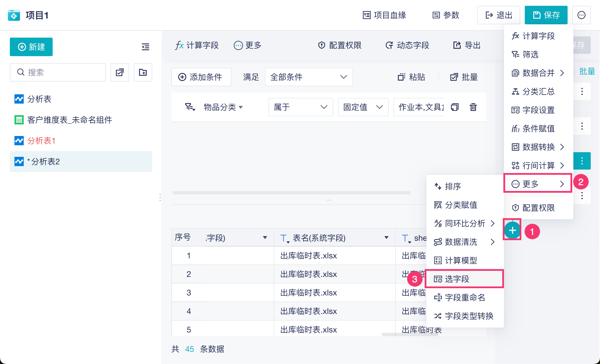The image size is (600, 364).
Task: Click the teal plus add-step button
Action: point(512,230)
